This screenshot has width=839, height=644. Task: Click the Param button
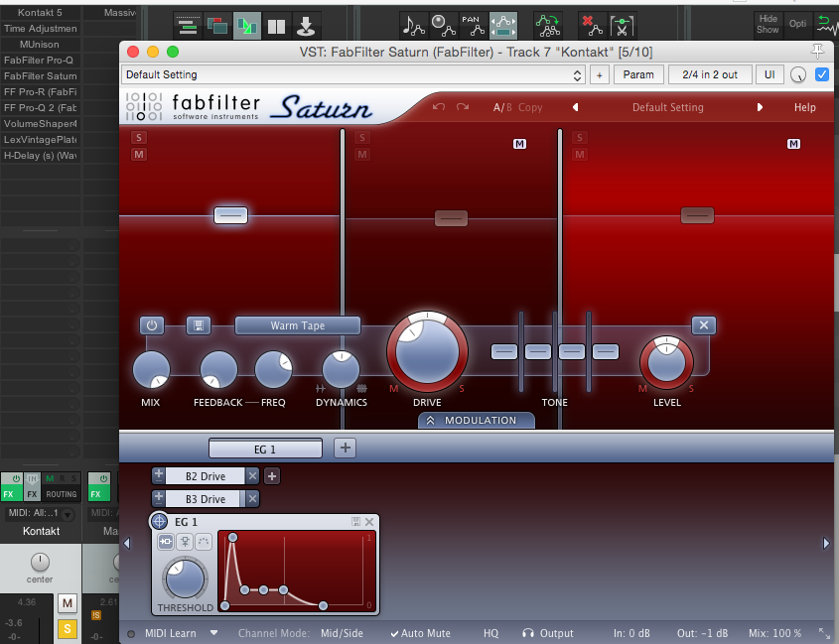point(638,74)
